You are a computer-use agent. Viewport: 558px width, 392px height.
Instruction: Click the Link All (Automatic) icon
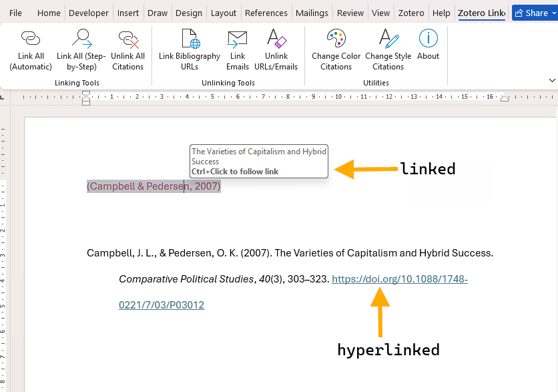pos(31,40)
